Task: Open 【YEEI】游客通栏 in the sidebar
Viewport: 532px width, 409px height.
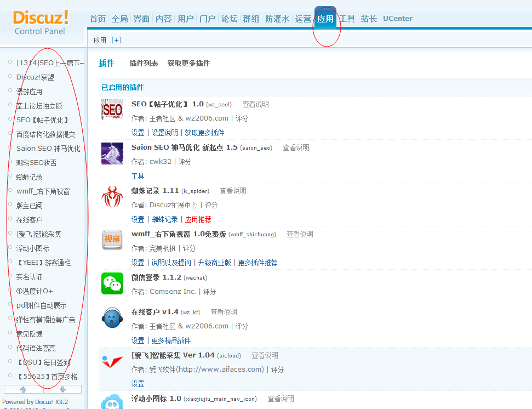Action: [43, 263]
